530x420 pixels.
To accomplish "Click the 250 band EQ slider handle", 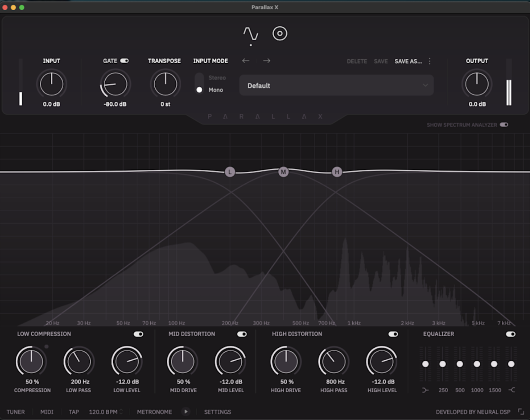I will (x=443, y=364).
